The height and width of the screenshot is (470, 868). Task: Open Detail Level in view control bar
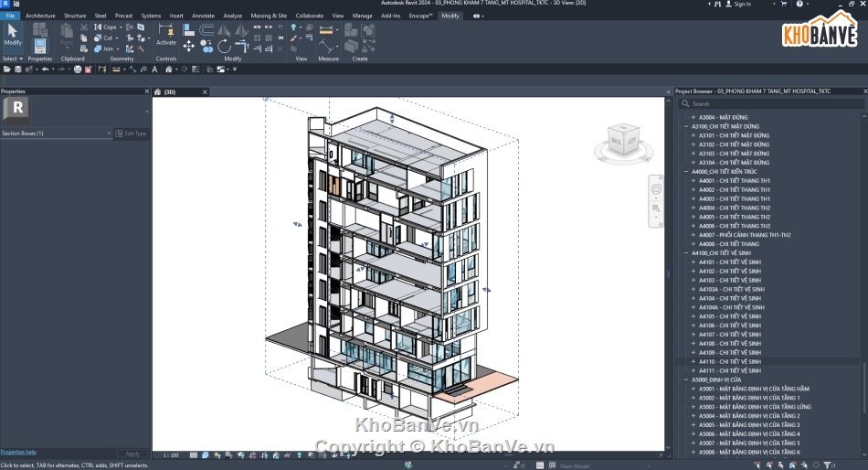(x=193, y=455)
